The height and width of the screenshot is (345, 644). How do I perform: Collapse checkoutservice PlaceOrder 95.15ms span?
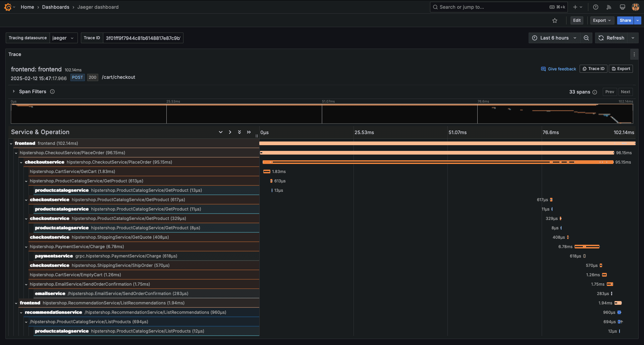(21, 162)
